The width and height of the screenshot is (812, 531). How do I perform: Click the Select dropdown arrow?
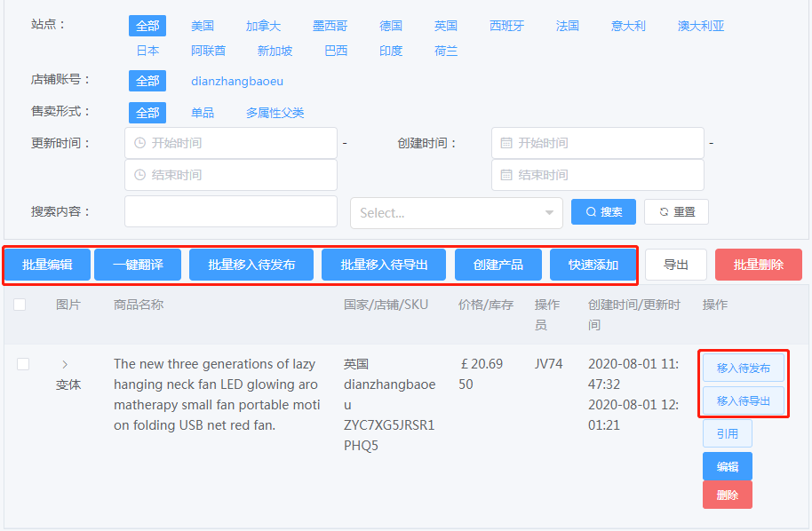[x=549, y=213]
